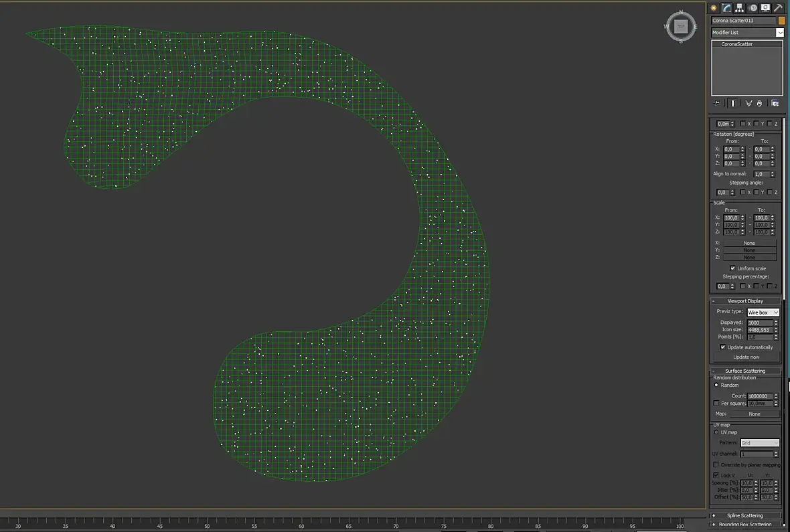Click Make Unique icon in stack toolbar
This screenshot has height=532, width=790.
pyautogui.click(x=748, y=103)
